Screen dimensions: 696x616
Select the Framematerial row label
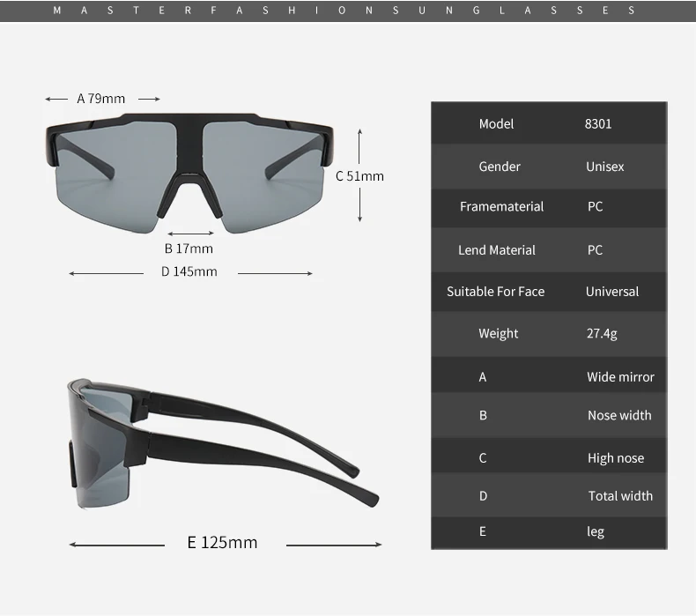[x=501, y=206]
